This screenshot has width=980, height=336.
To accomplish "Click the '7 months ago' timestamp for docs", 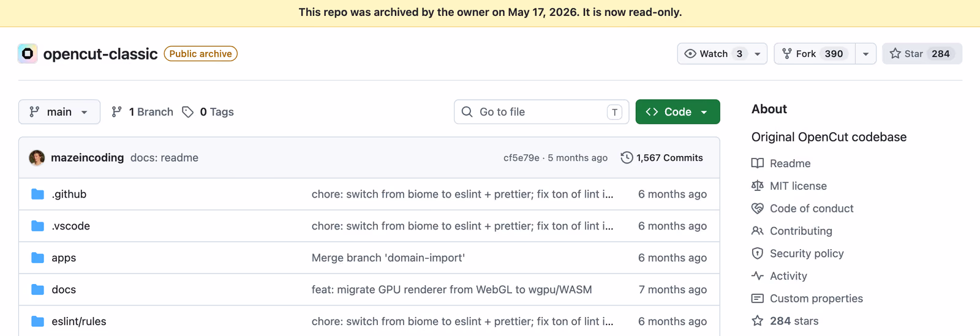I will click(x=673, y=289).
